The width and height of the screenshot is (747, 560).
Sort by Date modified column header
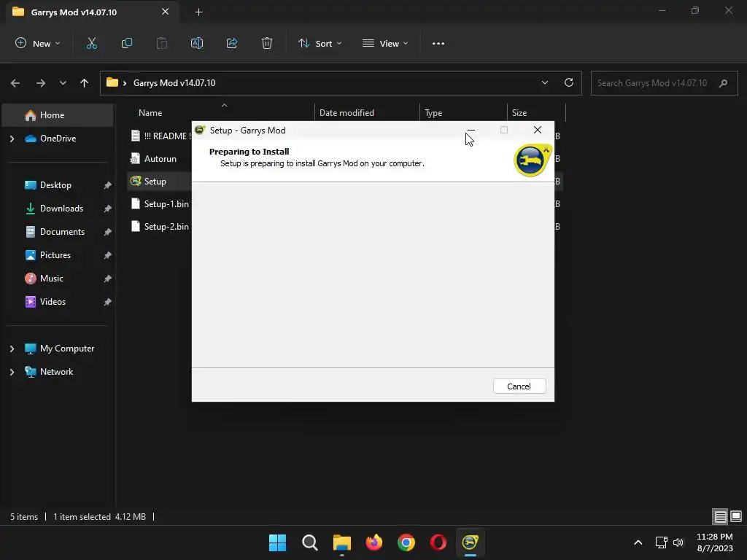point(347,113)
